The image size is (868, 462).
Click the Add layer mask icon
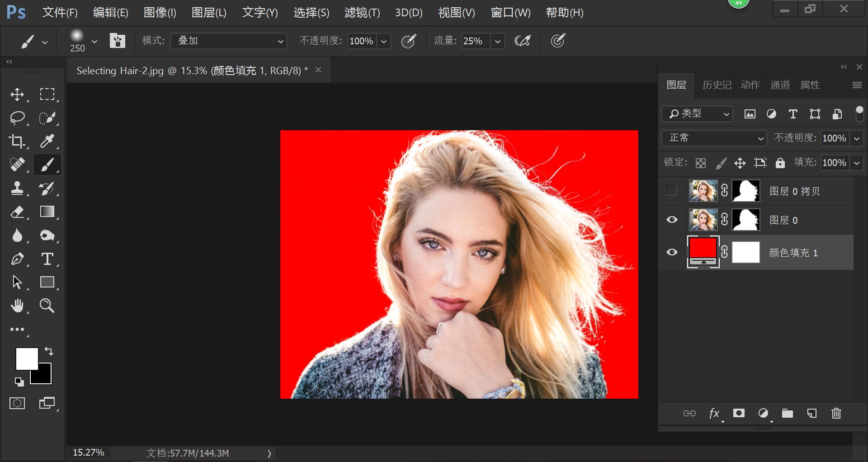point(738,413)
